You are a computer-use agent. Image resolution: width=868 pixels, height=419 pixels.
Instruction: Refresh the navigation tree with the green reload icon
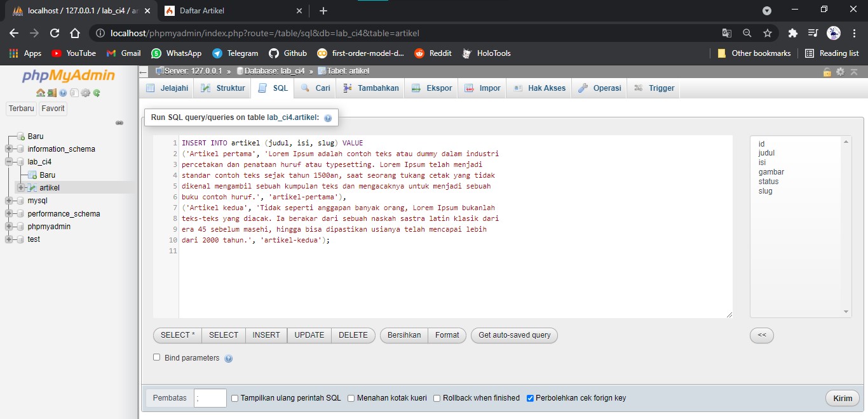coord(95,93)
